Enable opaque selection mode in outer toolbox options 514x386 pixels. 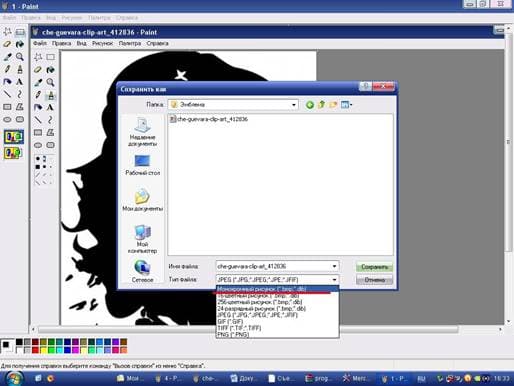[14, 137]
